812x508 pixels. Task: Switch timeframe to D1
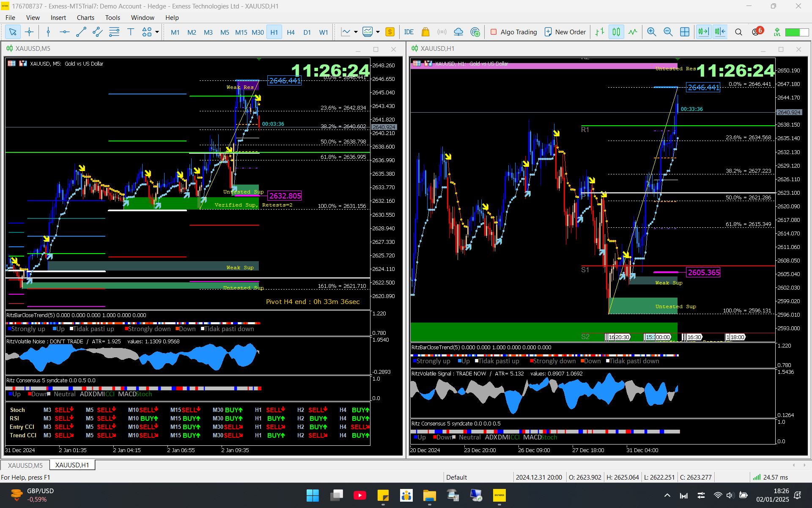tap(307, 32)
